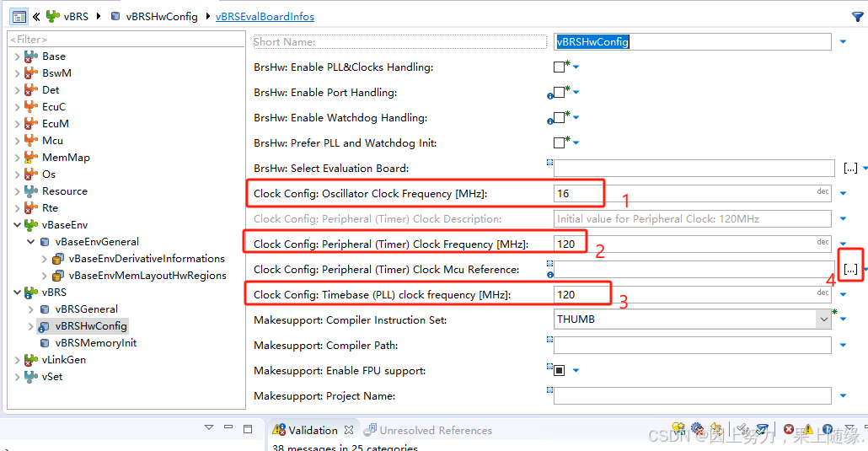
Task: Maximize the left bottom panel
Action: (248, 429)
